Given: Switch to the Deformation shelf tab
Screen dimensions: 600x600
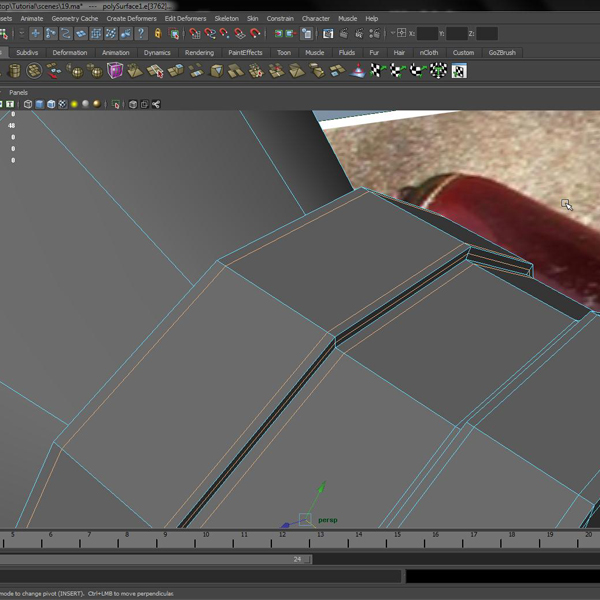Looking at the screenshot, I should coord(70,52).
